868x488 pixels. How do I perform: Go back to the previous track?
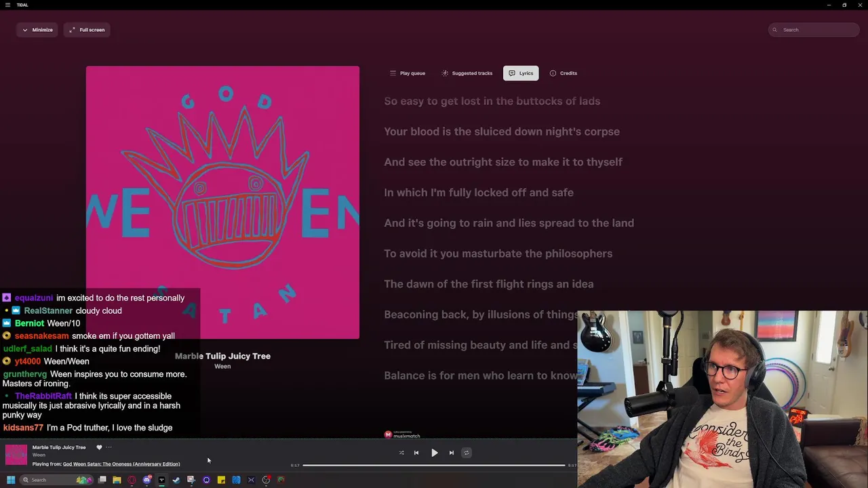[x=416, y=453]
